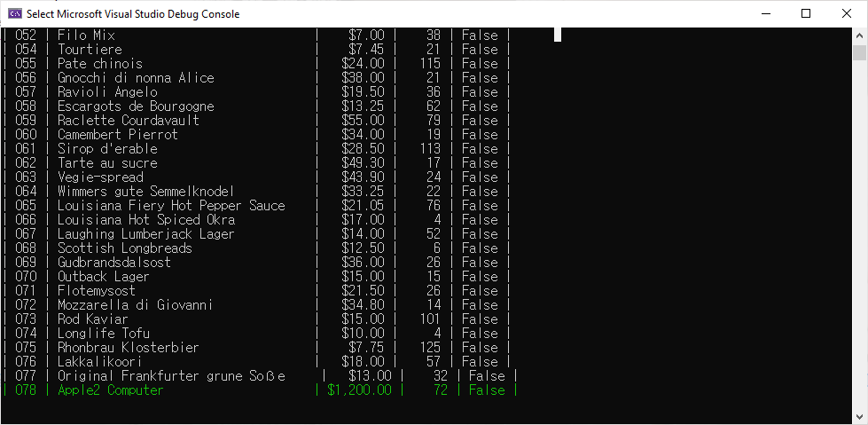Viewport: 868px width, 425px height.
Task: Click stock value '125' in Klosterbier row
Action: pos(430,348)
